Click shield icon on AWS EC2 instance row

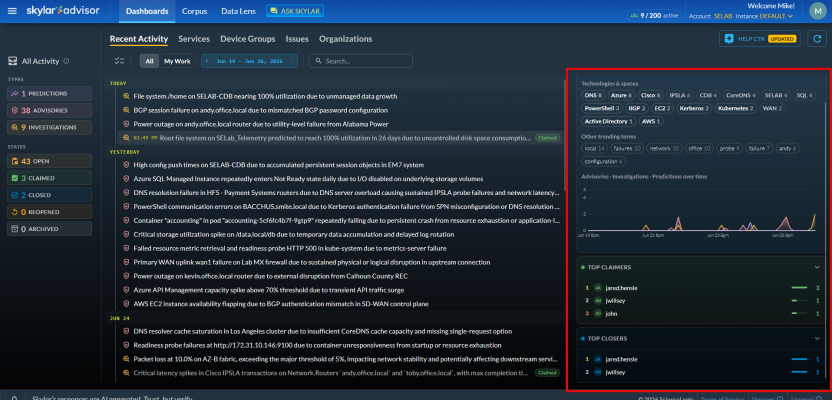(126, 304)
